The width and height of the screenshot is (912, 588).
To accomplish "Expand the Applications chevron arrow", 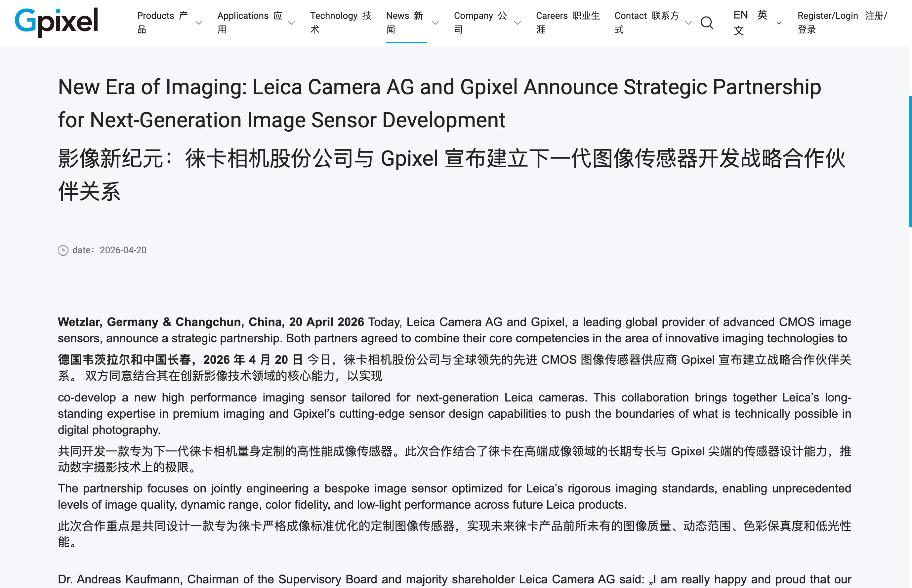I will point(292,23).
